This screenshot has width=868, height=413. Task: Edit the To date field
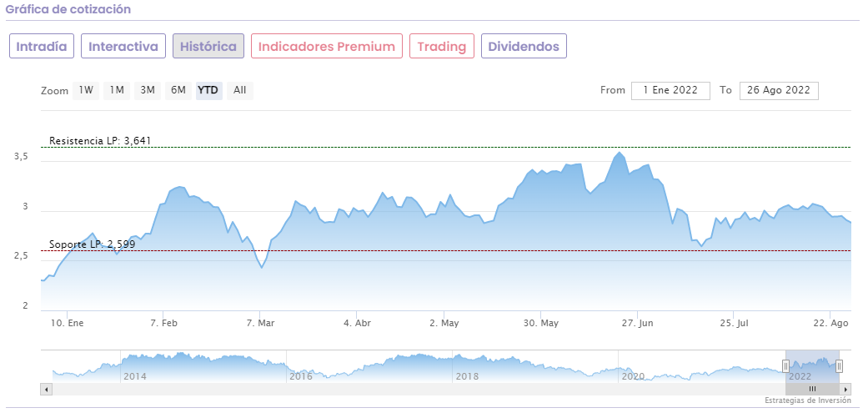pos(779,90)
